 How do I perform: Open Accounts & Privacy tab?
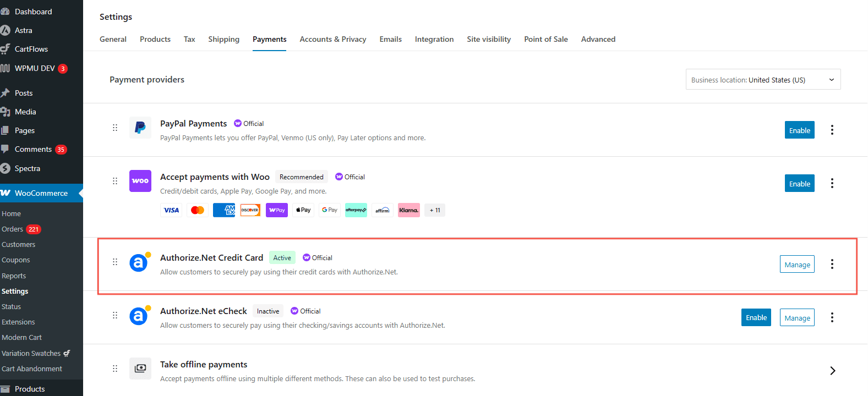[333, 39]
